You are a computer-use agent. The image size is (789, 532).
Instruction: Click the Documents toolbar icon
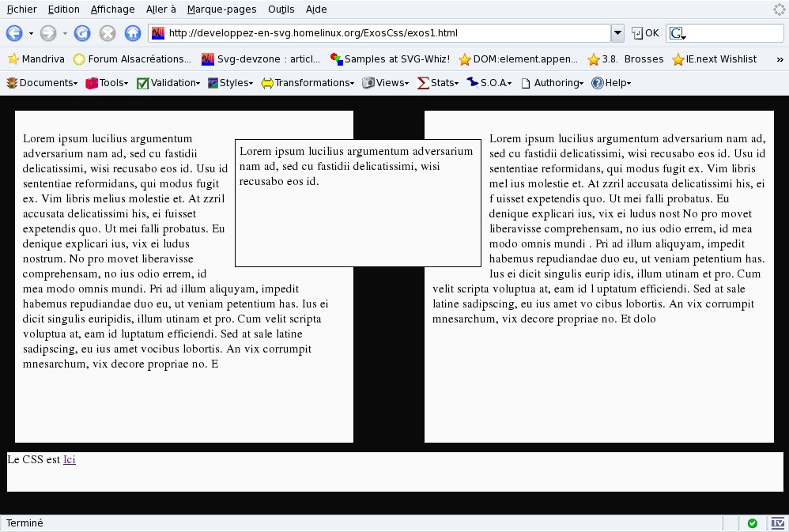(12, 83)
